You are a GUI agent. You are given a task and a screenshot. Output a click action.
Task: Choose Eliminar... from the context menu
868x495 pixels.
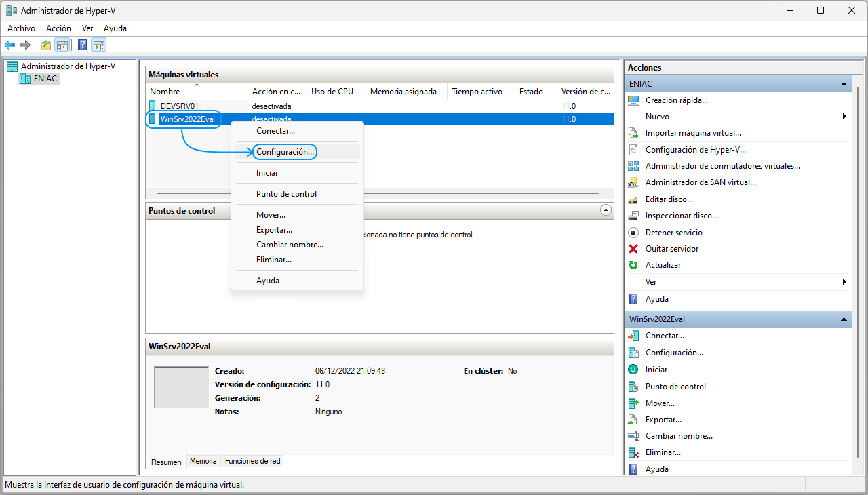(298, 260)
